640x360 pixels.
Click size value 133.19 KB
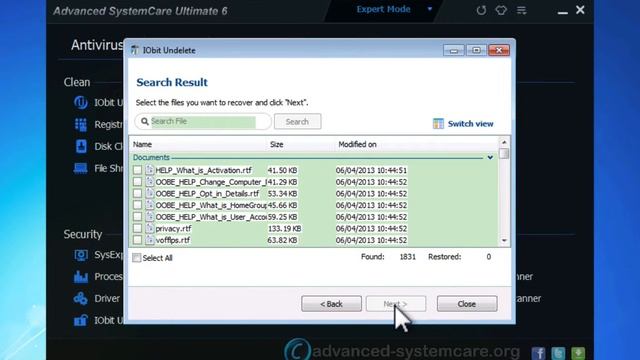(x=284, y=229)
